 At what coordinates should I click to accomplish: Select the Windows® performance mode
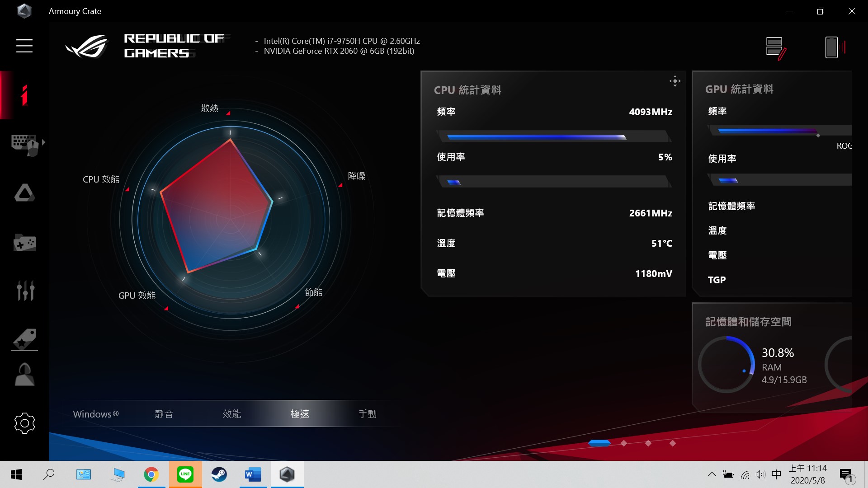click(96, 414)
